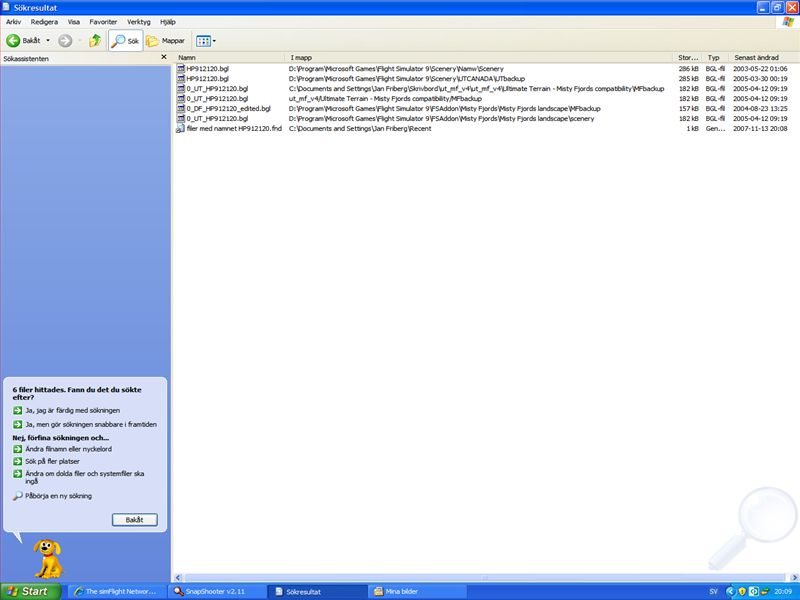Click 'Ja, men gör sökningen snabbare i framtiden'
The width and height of the screenshot is (800, 600).
coord(91,424)
